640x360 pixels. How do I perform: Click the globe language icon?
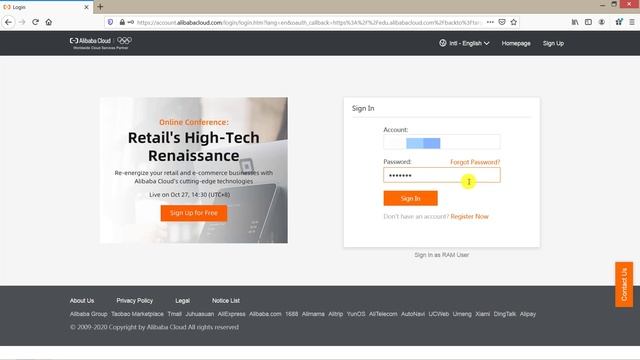(x=442, y=43)
